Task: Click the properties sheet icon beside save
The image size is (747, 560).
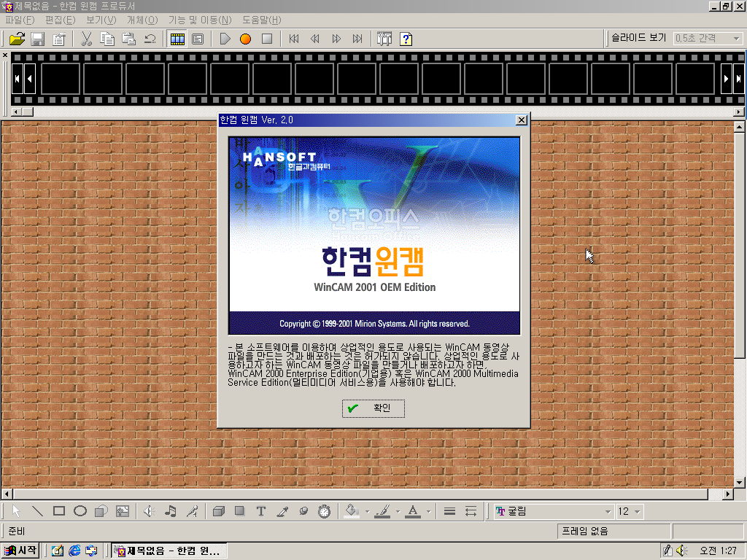Action: pyautogui.click(x=58, y=39)
